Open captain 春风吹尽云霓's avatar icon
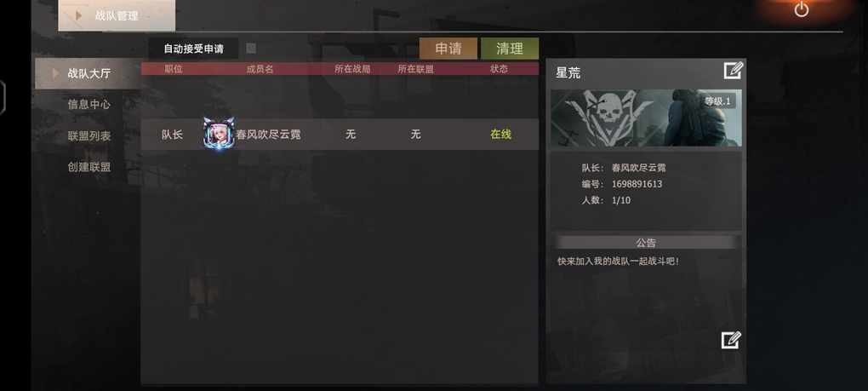This screenshot has width=868, height=391. tap(219, 134)
